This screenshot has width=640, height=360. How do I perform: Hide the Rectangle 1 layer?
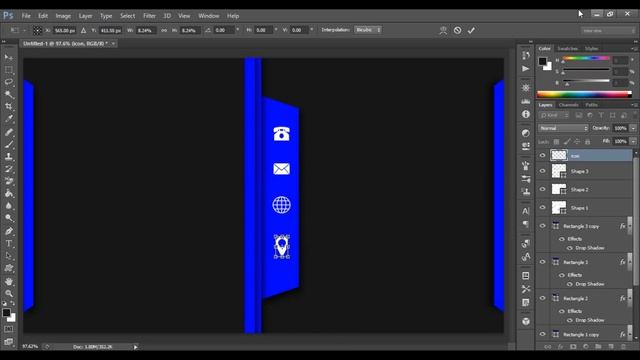[542, 262]
